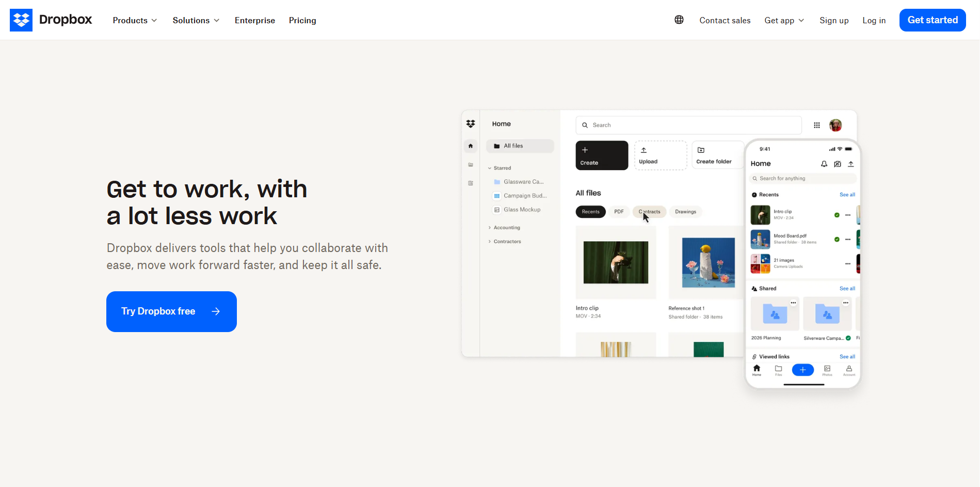Click the Try Dropbox free button
Viewport: 980px width, 487px height.
tap(171, 311)
